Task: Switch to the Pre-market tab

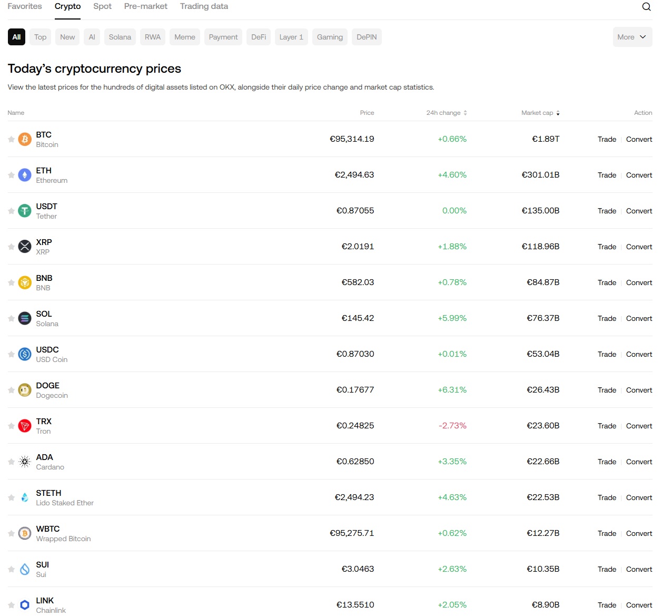Action: point(145,6)
